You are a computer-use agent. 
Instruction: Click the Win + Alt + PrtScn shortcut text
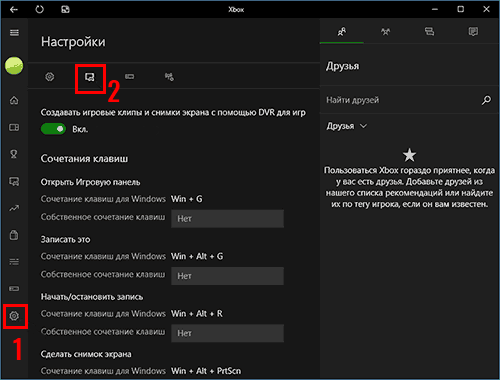click(206, 371)
